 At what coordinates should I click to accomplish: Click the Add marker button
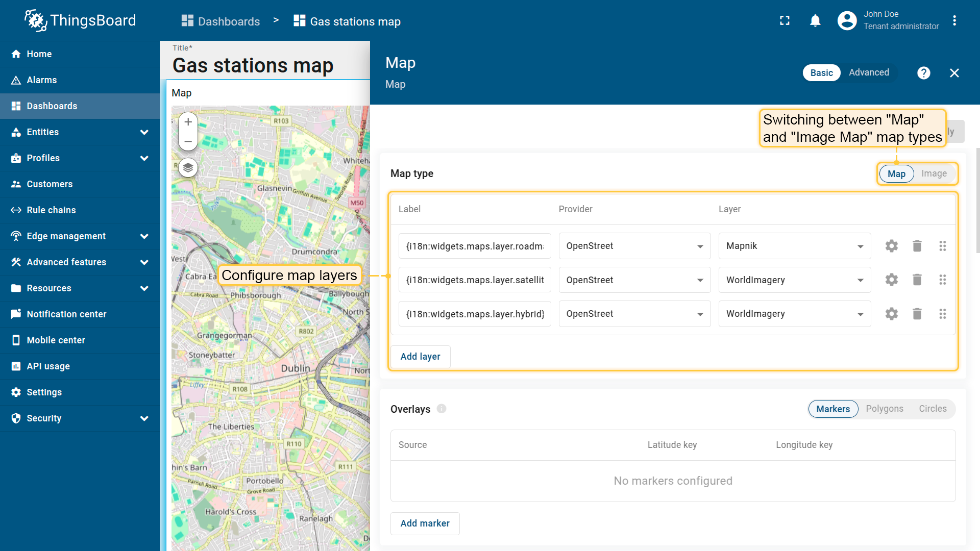click(425, 523)
